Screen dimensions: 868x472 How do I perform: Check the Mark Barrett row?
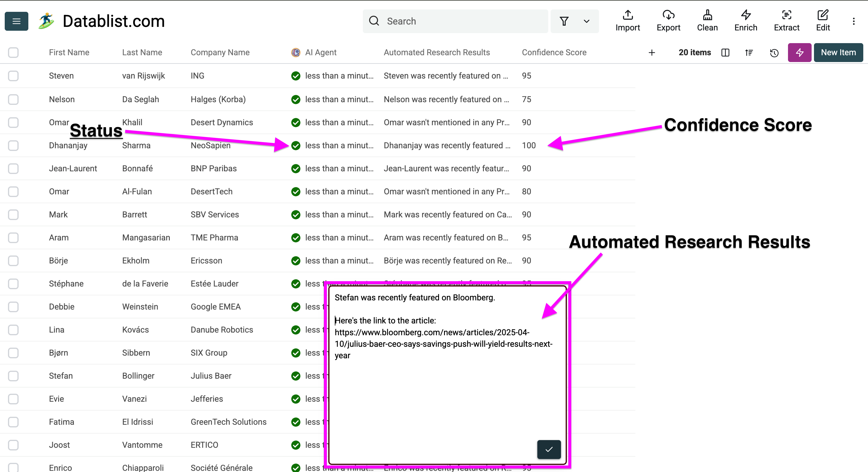coord(13,215)
